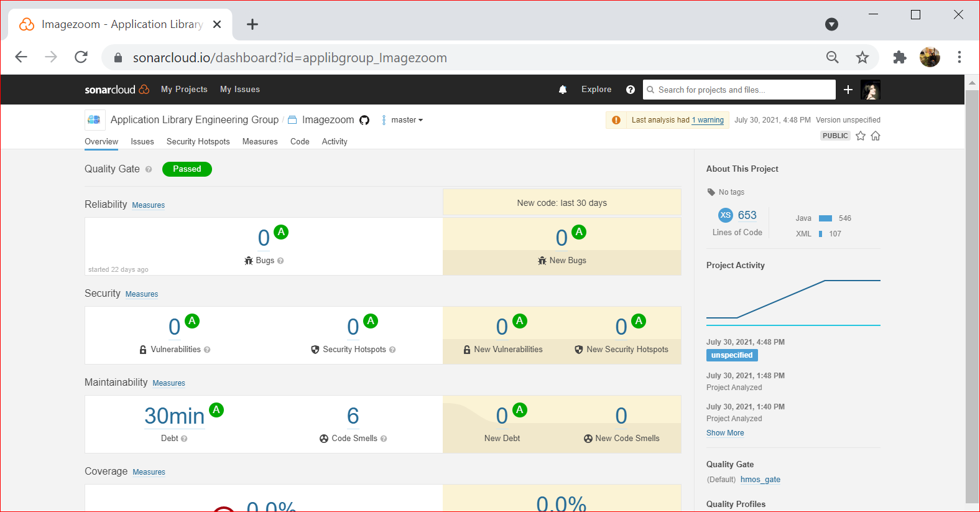The image size is (980, 512).
Task: Close the Imagezoom browser tab
Action: [x=217, y=24]
